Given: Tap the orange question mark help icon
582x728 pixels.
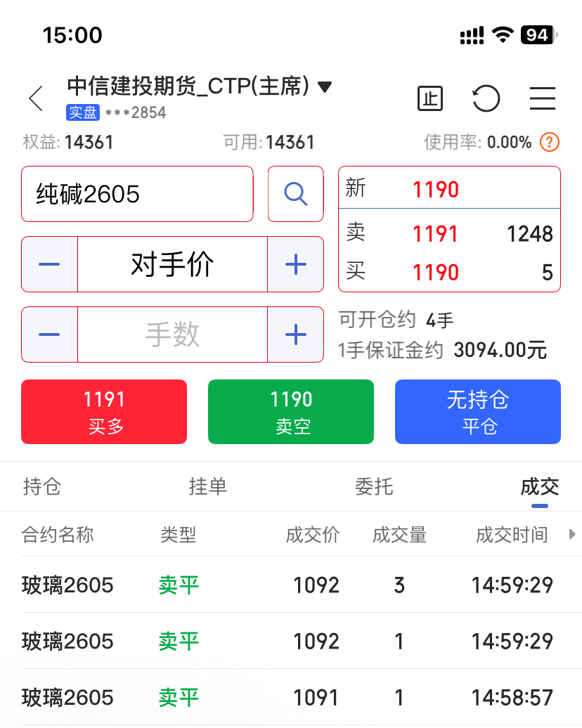Looking at the screenshot, I should [x=550, y=142].
